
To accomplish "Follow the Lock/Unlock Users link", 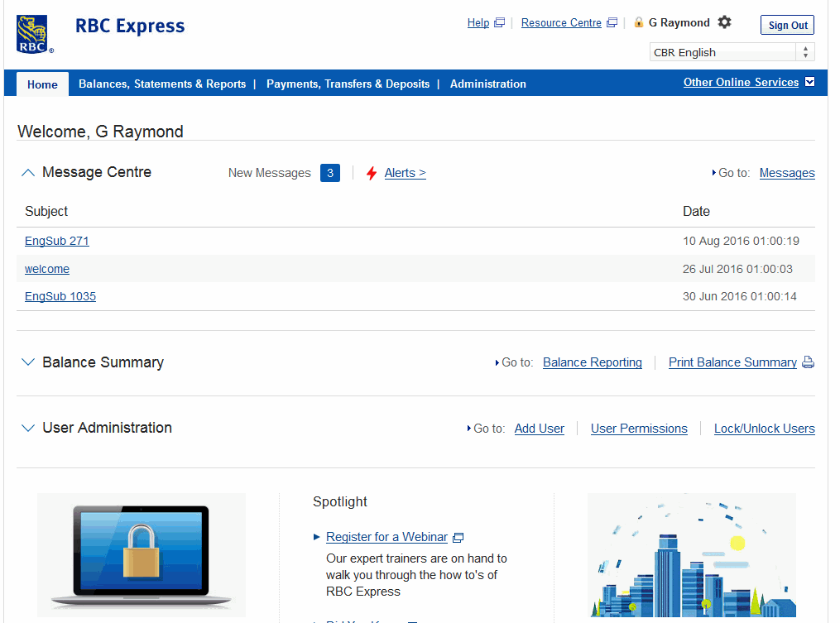I will [764, 429].
